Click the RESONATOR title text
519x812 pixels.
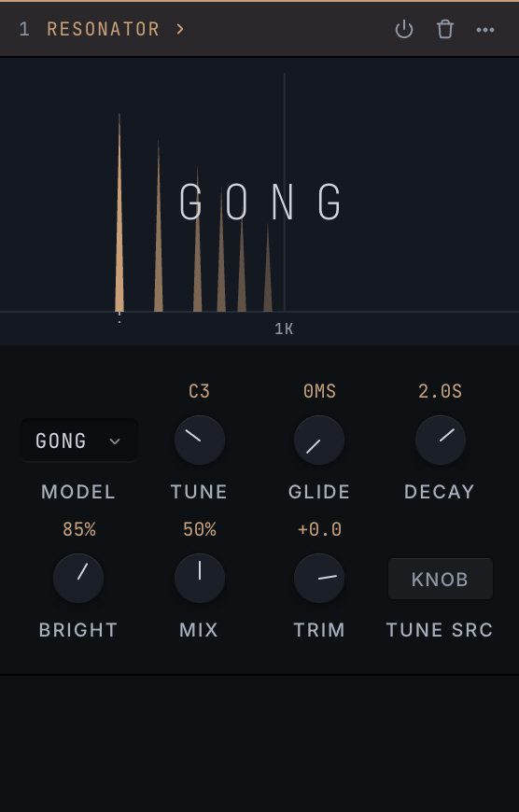103,29
